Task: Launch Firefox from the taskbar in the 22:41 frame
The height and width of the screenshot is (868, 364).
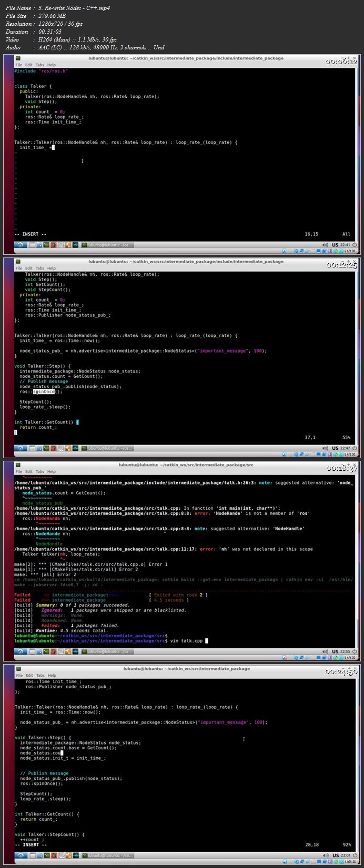Action: click(x=54, y=245)
